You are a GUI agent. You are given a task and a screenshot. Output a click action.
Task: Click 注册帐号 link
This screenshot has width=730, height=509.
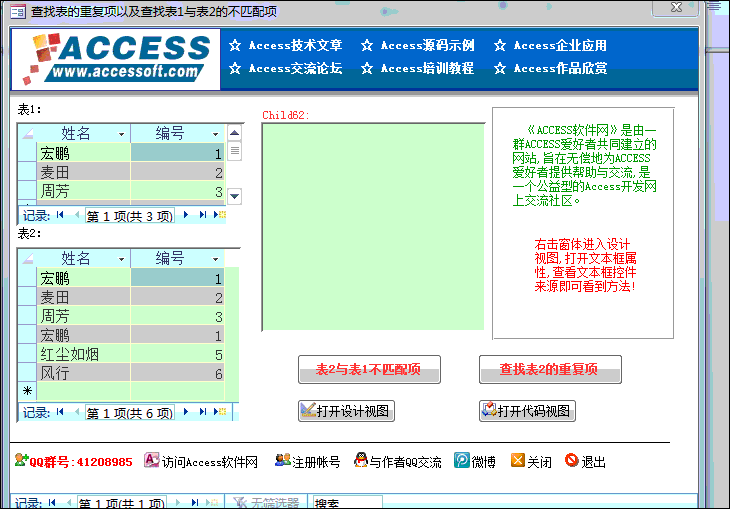pyautogui.click(x=307, y=461)
